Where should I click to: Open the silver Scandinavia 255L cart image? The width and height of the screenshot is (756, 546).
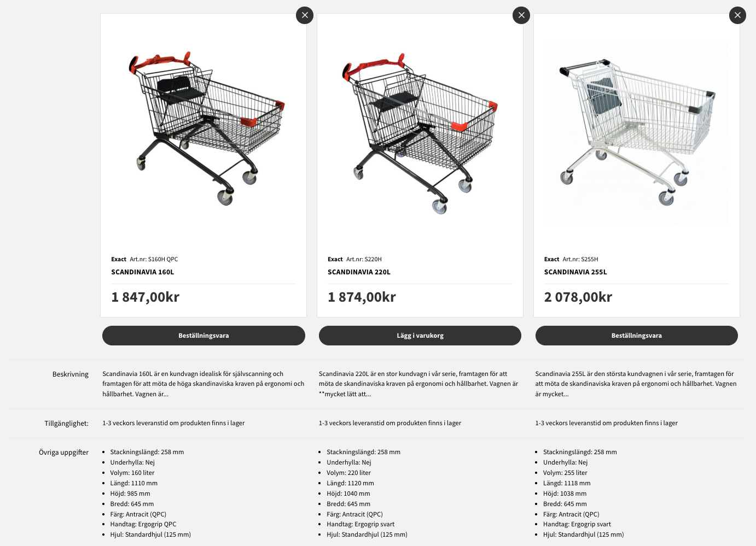[637, 132]
